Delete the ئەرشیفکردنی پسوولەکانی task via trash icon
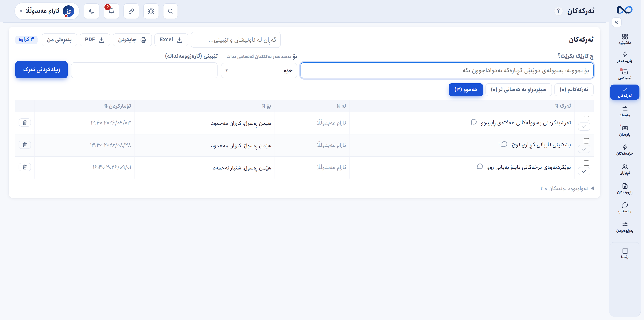The height and width of the screenshot is (320, 644). [25, 122]
